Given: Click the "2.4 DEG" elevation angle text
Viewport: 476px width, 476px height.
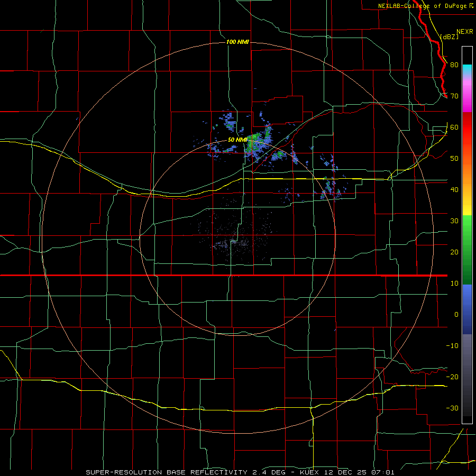Looking at the screenshot, I should click(270, 472).
